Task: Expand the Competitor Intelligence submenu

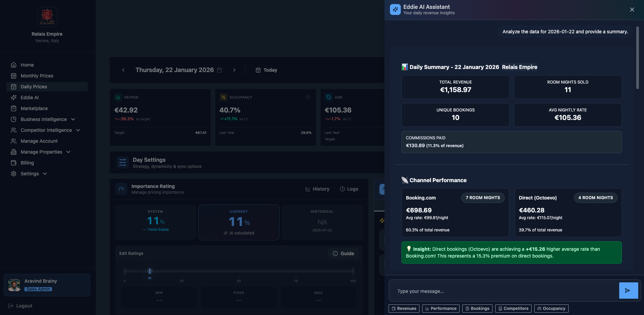Action: point(78,130)
